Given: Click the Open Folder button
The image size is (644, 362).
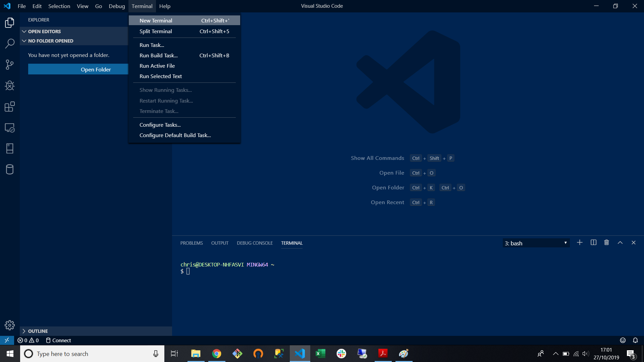Looking at the screenshot, I should point(78,69).
